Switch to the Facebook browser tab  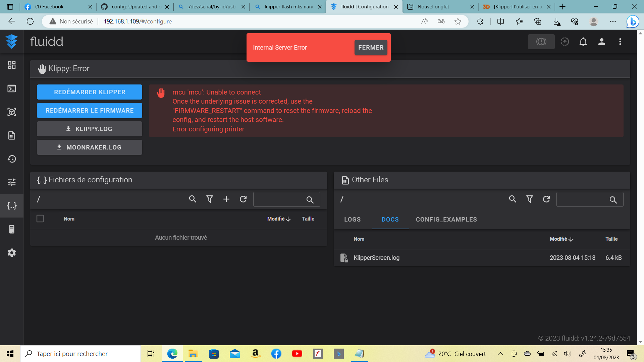(58, 7)
